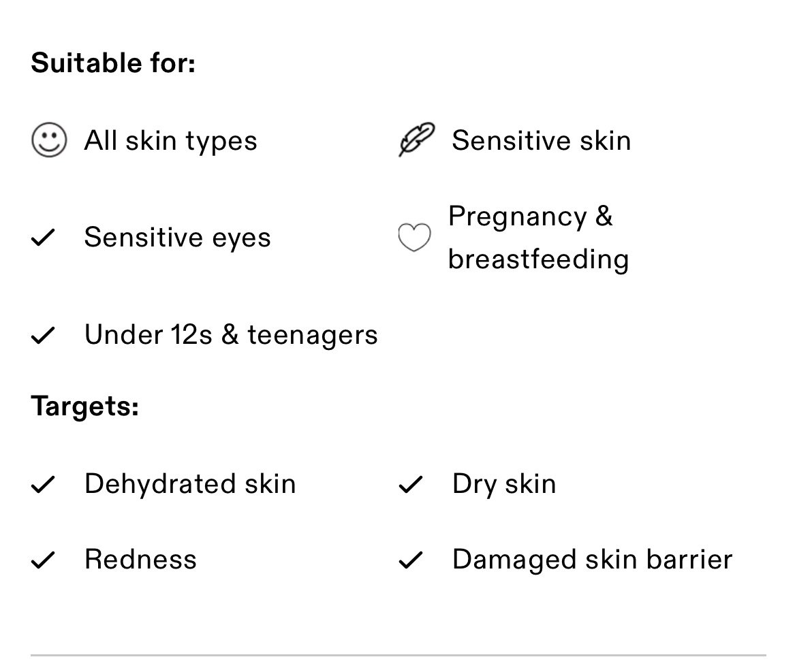Select the "All skin types" label
The height and width of the screenshot is (672, 797).
click(x=170, y=141)
